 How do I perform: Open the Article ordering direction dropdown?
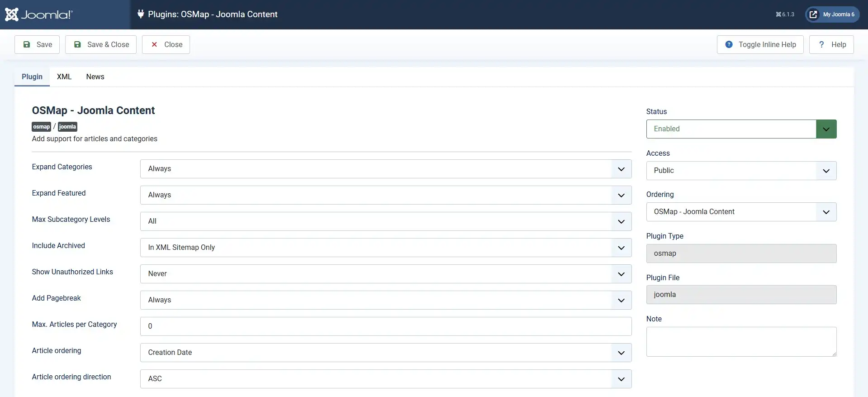(386, 379)
